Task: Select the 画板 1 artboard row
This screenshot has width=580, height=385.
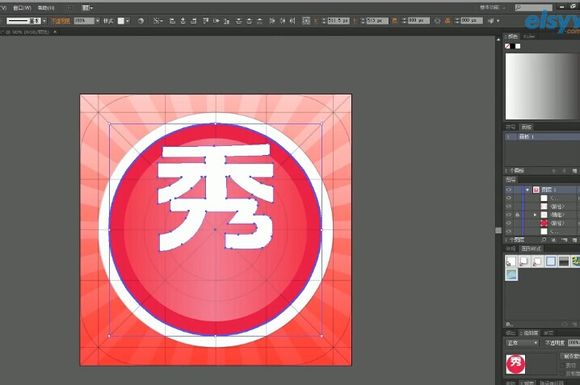Action: tap(542, 136)
